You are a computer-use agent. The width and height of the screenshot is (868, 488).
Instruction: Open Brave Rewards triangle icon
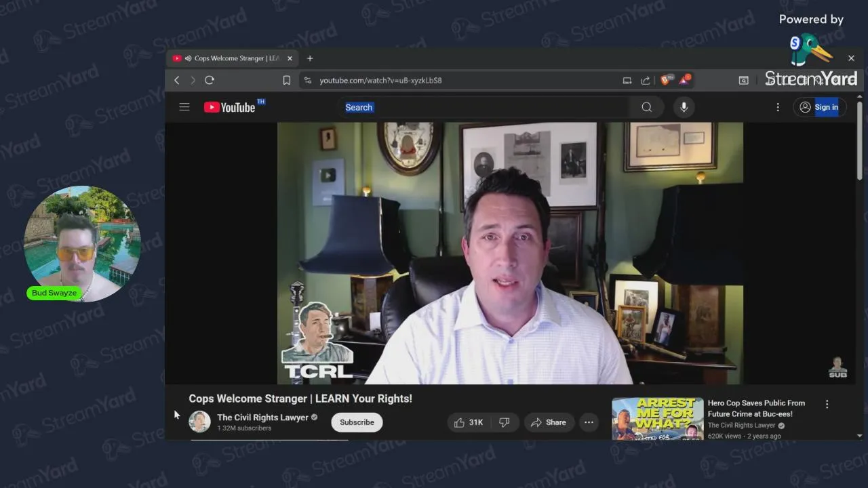coord(685,80)
